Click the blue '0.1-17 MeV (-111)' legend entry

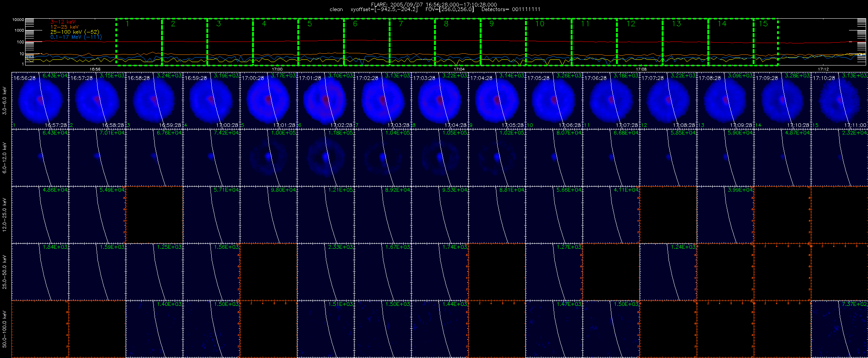point(76,37)
